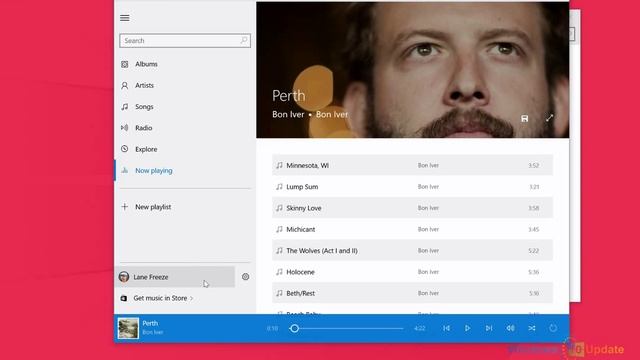Screen dimensions: 640x360
Task: Play Lump Sum track
Action: click(413, 187)
